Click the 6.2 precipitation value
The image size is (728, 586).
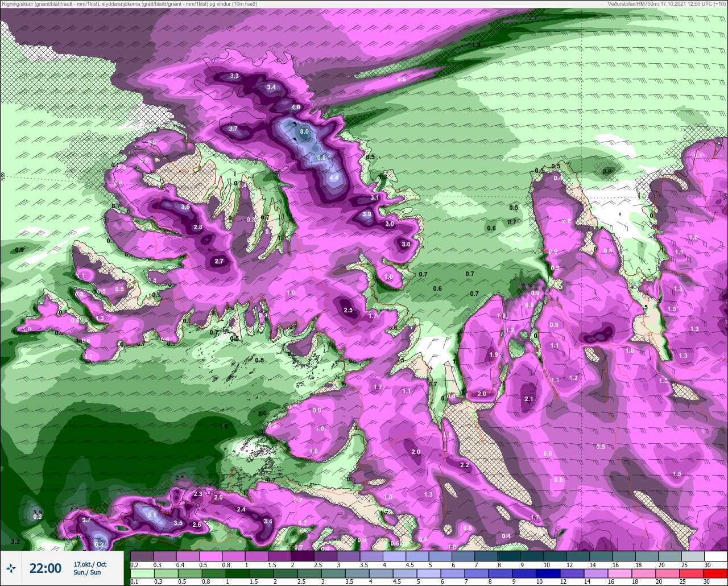pos(99,544)
